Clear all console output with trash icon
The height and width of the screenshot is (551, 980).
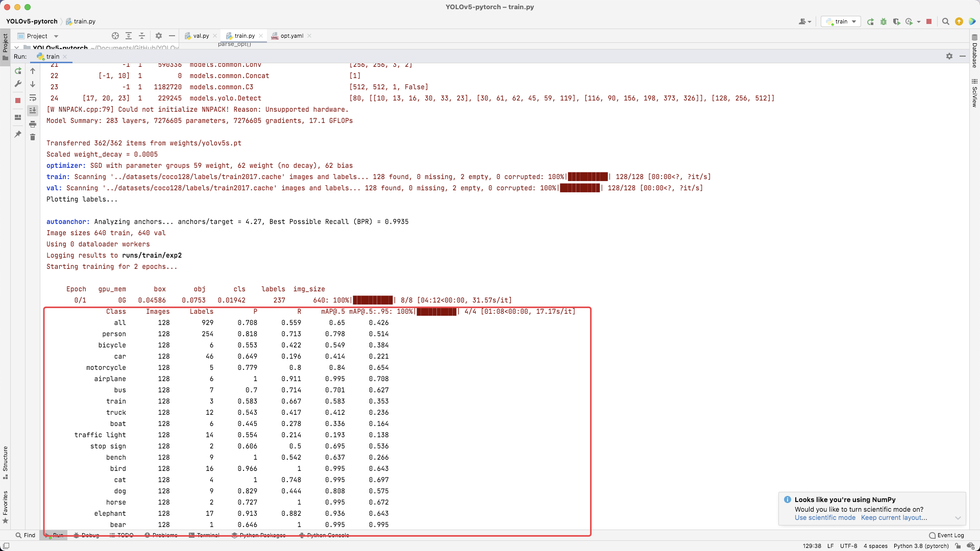(x=33, y=137)
